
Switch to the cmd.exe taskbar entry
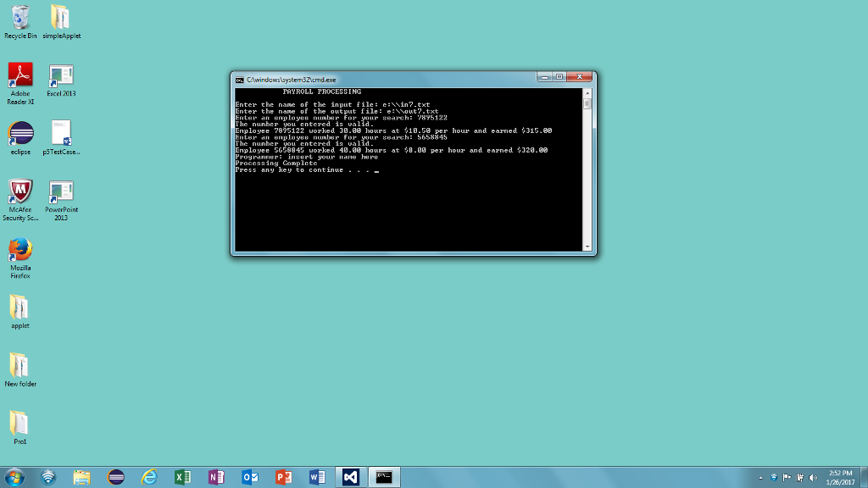386,477
